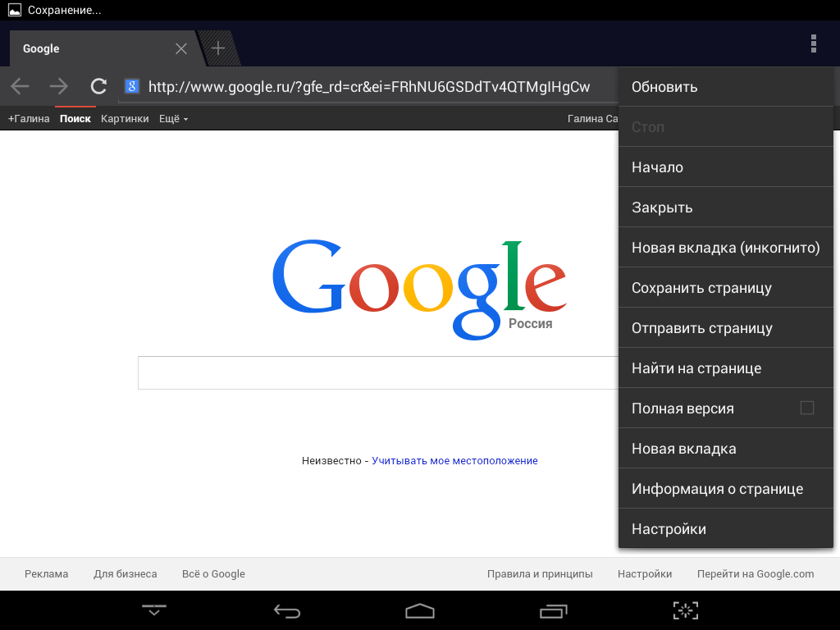Tap the Google favicon in the address bar
This screenshot has width=840, height=630.
pyautogui.click(x=132, y=86)
